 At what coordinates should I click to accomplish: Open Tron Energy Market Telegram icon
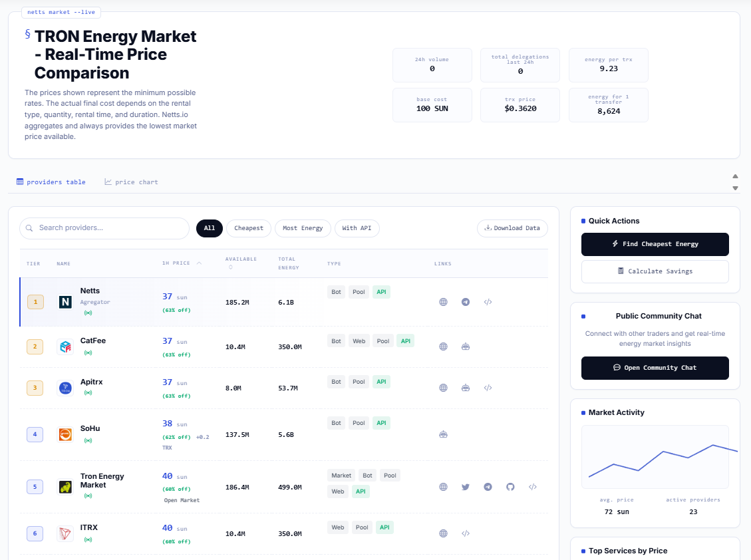tap(488, 487)
